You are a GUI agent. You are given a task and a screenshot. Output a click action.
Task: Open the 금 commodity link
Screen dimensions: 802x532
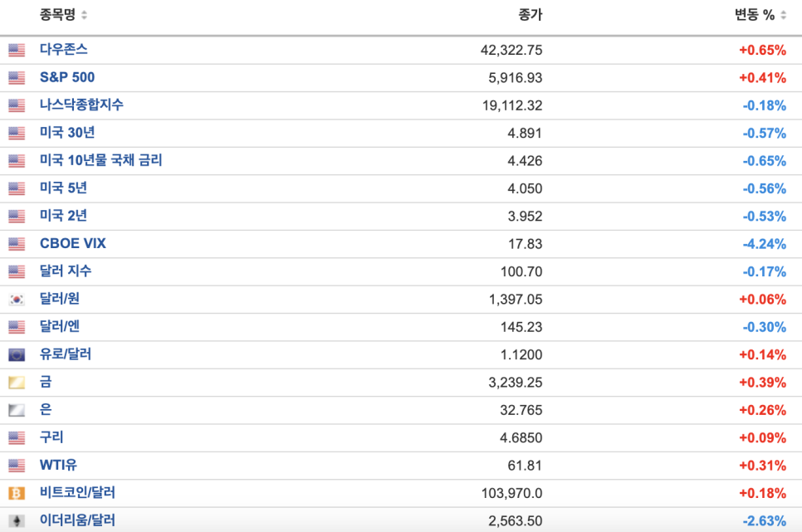(46, 382)
